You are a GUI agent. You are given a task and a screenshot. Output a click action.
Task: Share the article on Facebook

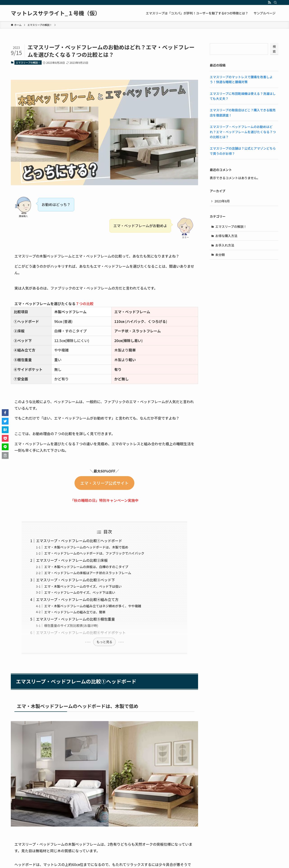[5, 412]
